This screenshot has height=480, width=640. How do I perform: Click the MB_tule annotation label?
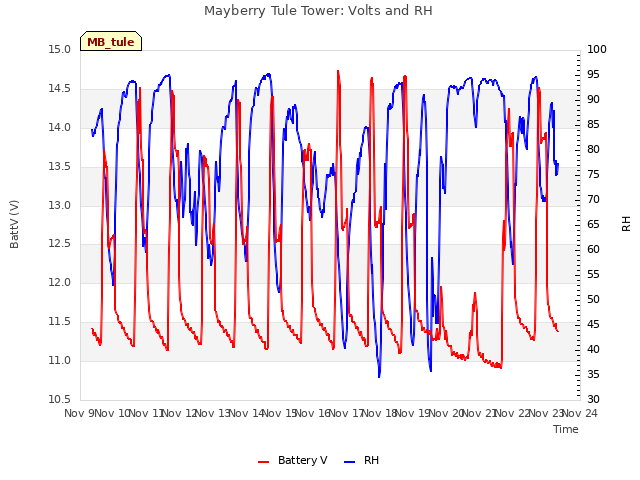[x=111, y=42]
